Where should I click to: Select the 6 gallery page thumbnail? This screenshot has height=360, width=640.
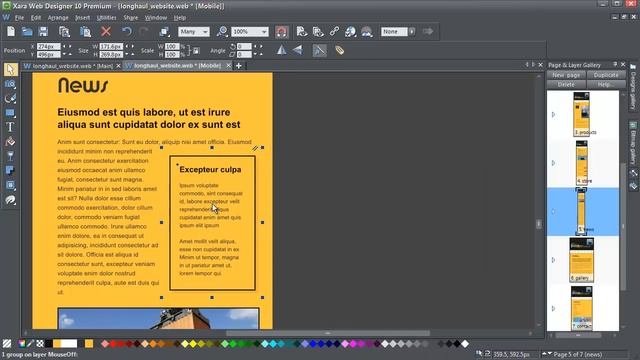pos(582,260)
